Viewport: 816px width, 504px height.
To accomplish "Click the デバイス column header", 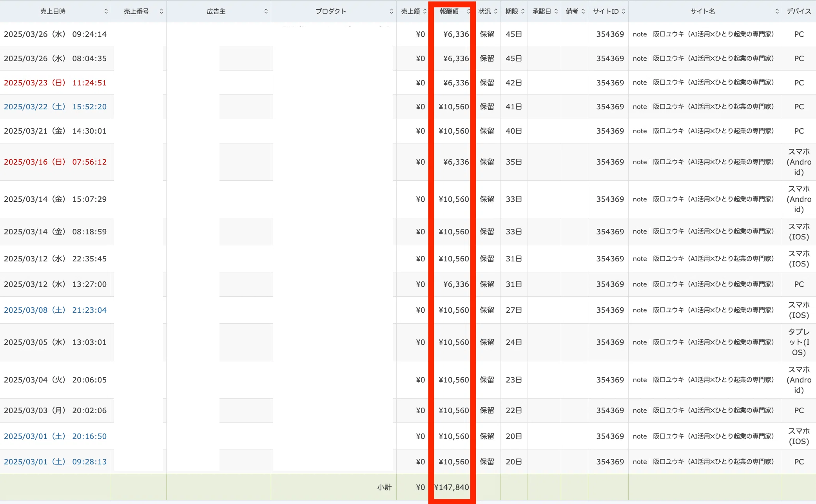I will (x=798, y=11).
